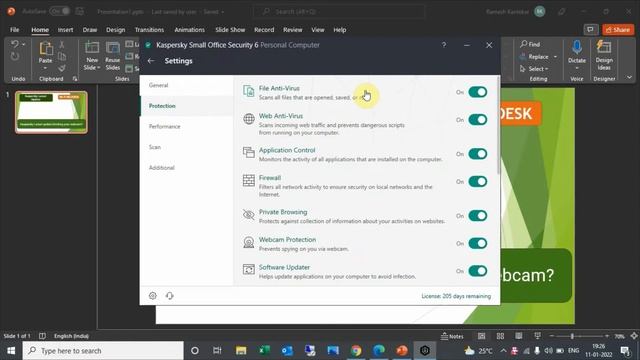Open Application Control settings link

(287, 150)
